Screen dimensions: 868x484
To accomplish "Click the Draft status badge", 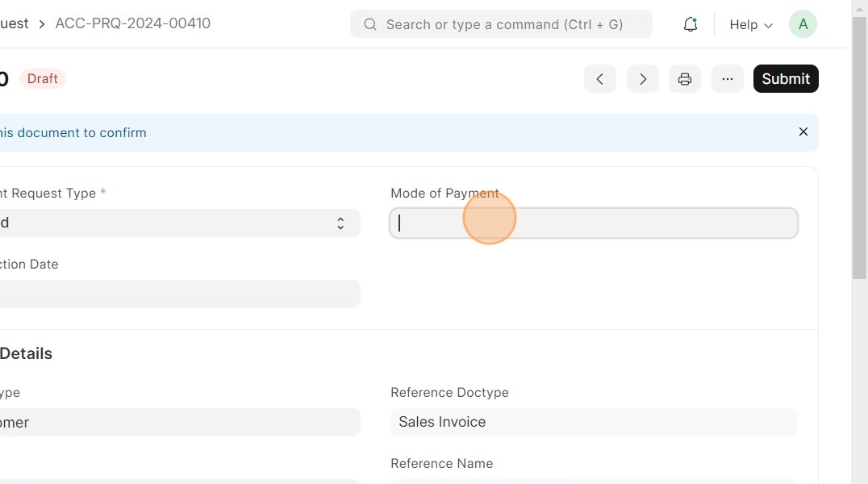I will pos(43,79).
